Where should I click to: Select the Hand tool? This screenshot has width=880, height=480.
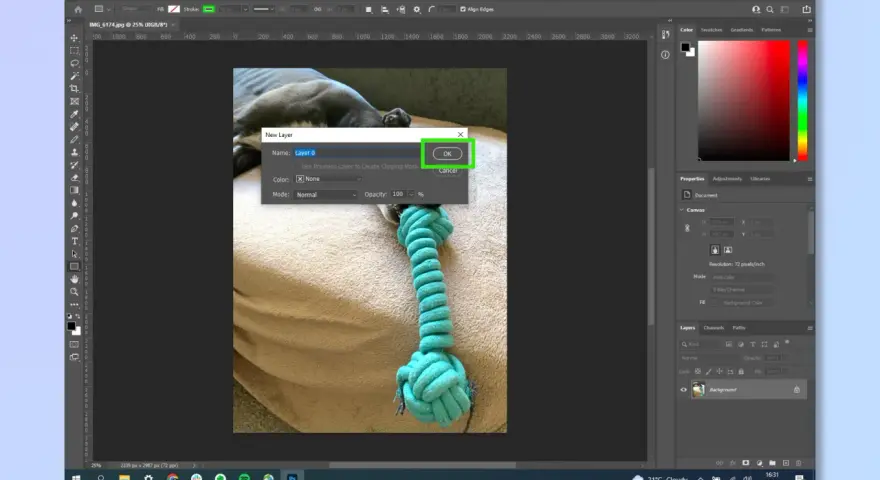pos(74,279)
